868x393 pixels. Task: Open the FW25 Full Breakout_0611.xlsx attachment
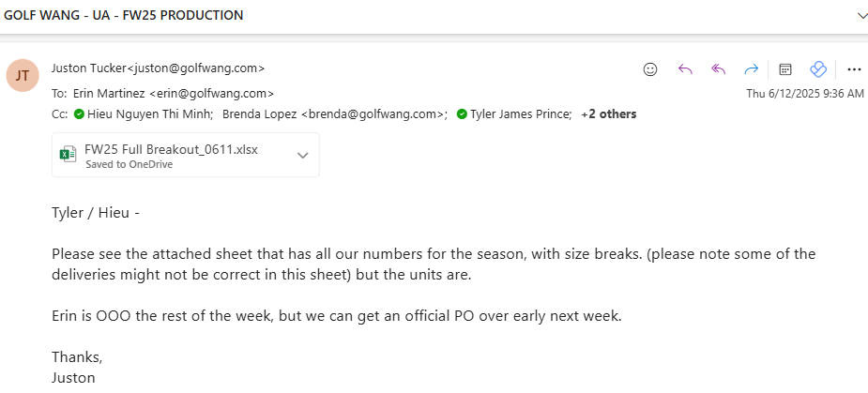point(171,149)
